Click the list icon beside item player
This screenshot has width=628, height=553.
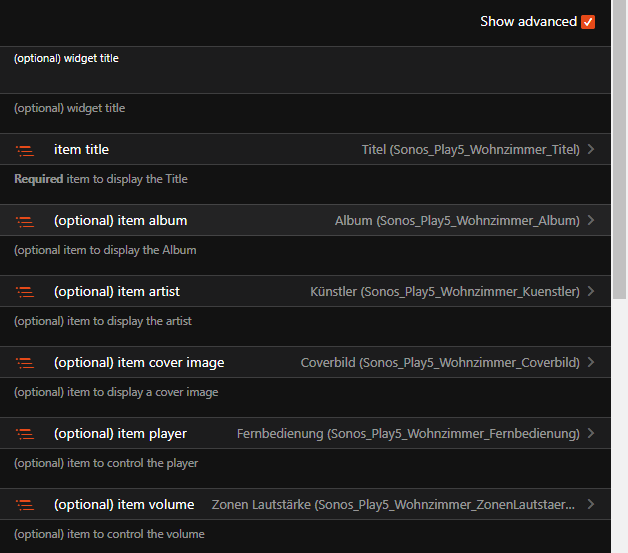25,434
